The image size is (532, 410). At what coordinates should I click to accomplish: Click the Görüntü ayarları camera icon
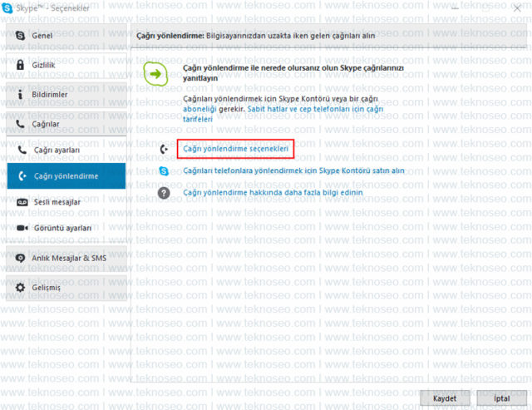(22, 228)
